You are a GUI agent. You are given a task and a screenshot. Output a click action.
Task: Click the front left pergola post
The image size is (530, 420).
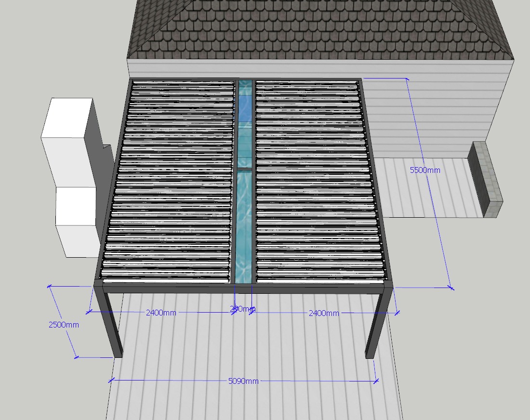(109, 321)
